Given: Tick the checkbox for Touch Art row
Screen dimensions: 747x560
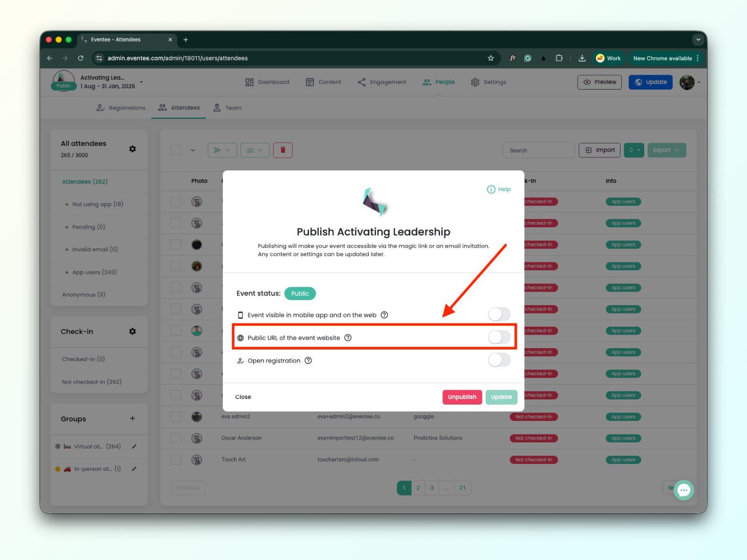Looking at the screenshot, I should [x=176, y=460].
